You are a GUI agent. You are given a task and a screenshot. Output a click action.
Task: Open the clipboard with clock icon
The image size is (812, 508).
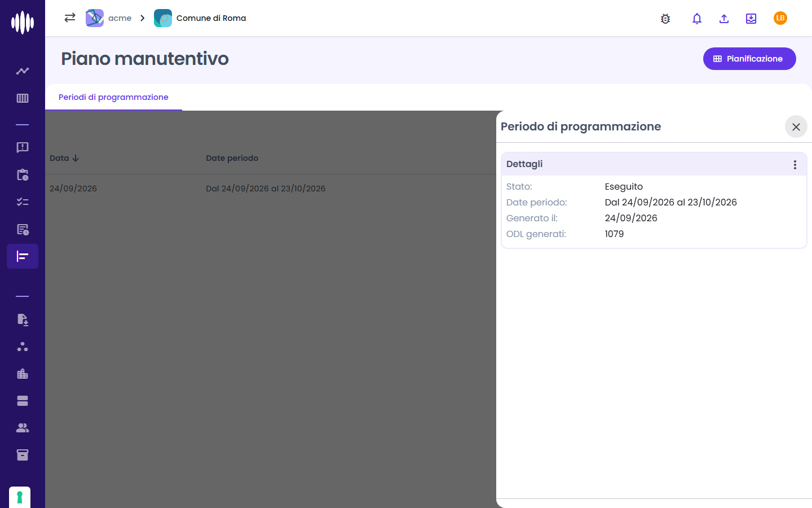point(23,174)
